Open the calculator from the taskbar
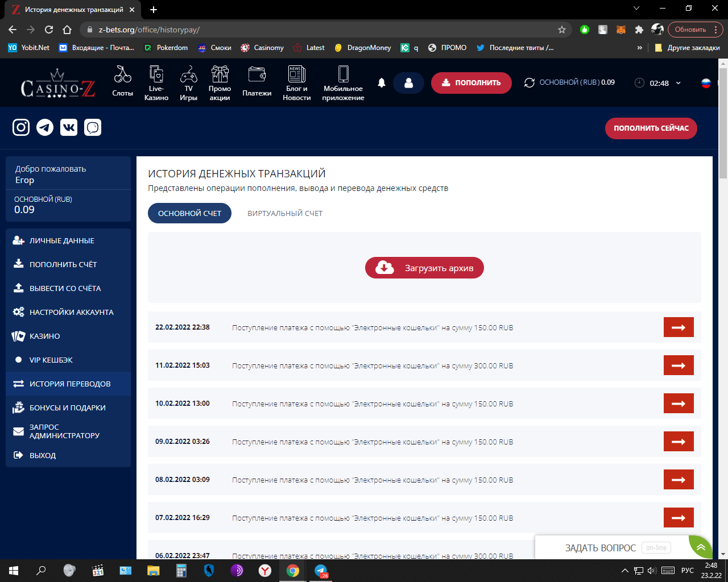Screen dimensions: 728x582 tap(181, 571)
